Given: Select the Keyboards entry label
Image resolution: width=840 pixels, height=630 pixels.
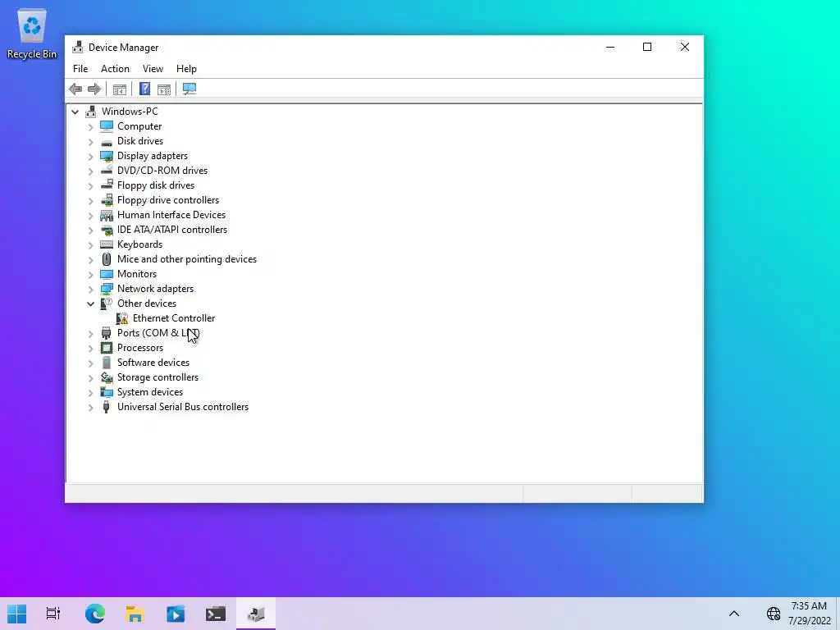Looking at the screenshot, I should pos(139,244).
